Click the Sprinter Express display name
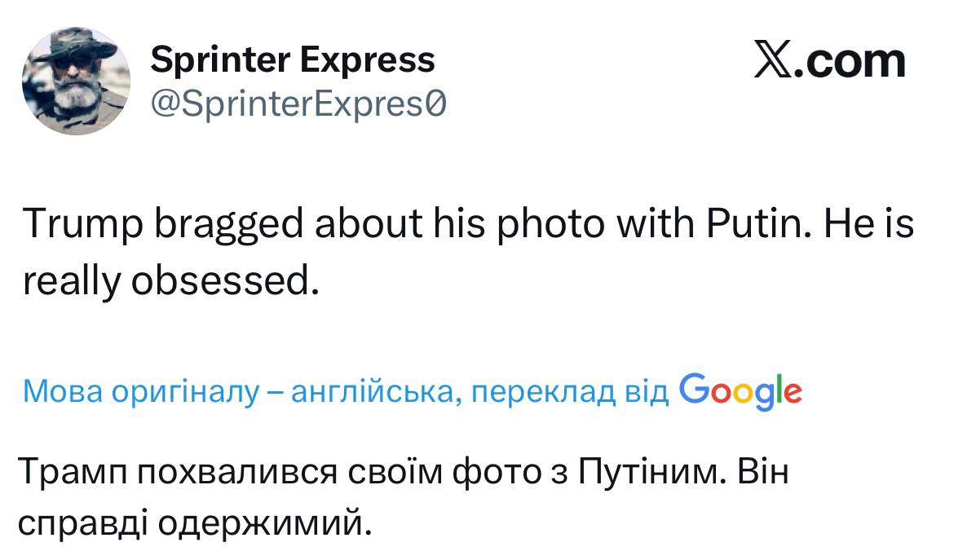The image size is (954, 560). [x=293, y=60]
